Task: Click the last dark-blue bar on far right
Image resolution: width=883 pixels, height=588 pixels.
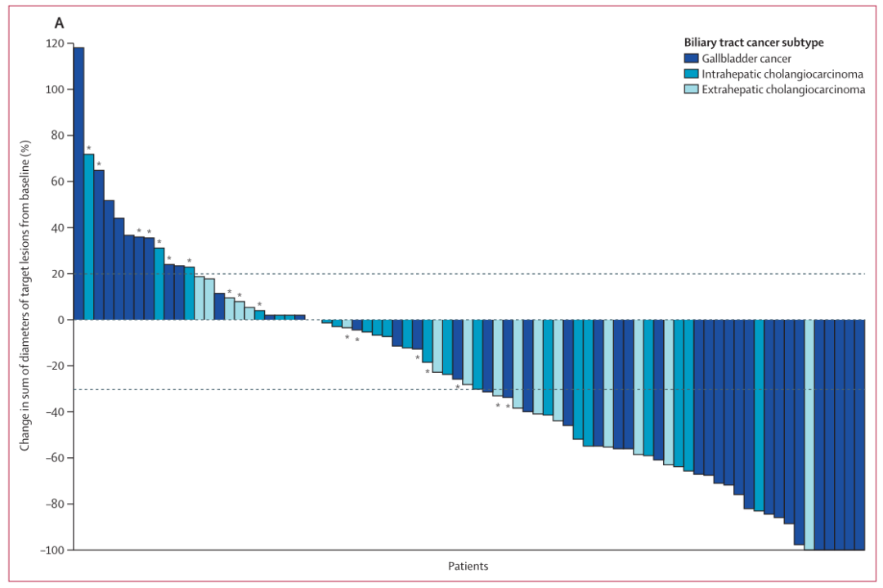Action: coord(859,434)
